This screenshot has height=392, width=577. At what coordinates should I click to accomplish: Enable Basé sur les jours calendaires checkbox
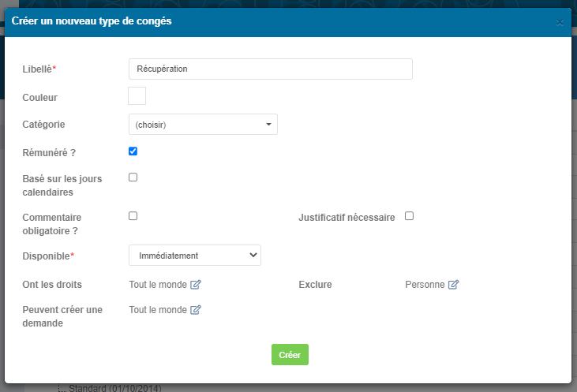[x=133, y=177]
